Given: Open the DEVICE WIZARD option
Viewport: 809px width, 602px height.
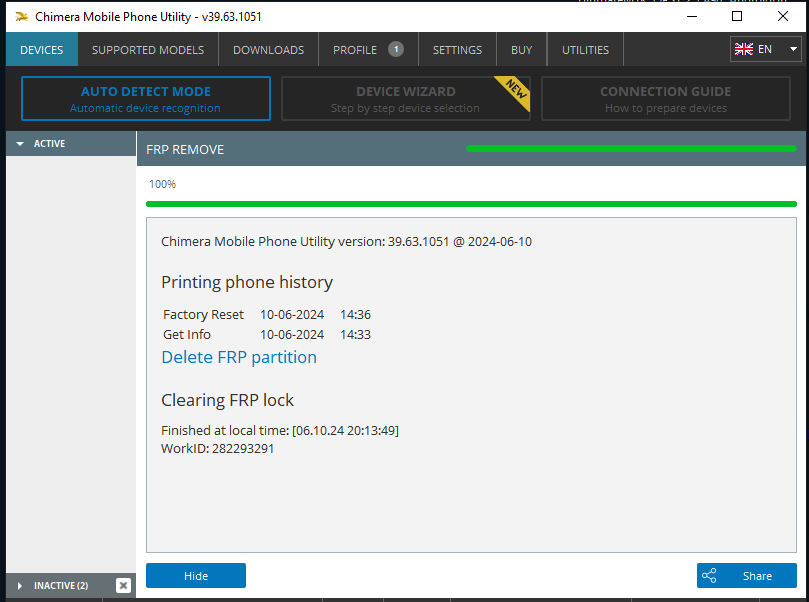Looking at the screenshot, I should point(406,99).
